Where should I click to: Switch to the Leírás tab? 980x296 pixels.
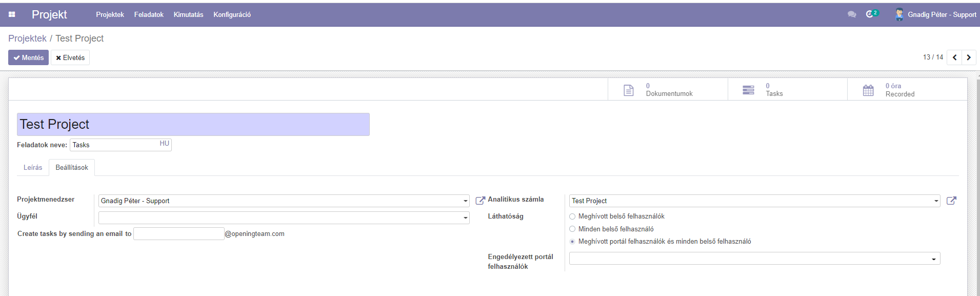[x=33, y=168]
